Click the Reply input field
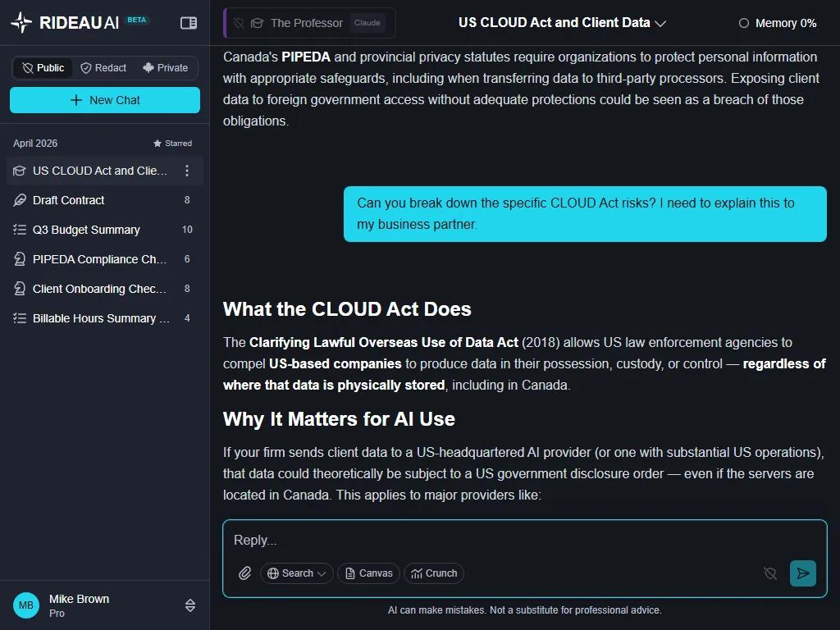 [x=525, y=540]
